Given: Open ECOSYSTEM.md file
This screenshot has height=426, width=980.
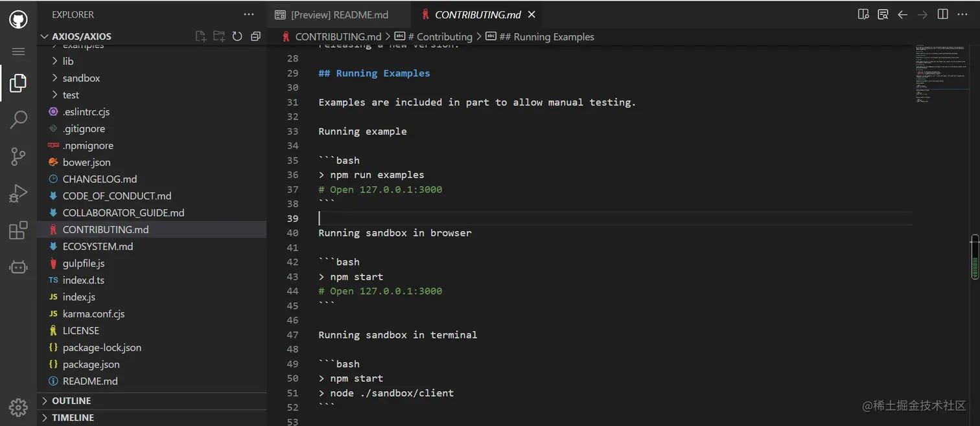Looking at the screenshot, I should (152, 246).
